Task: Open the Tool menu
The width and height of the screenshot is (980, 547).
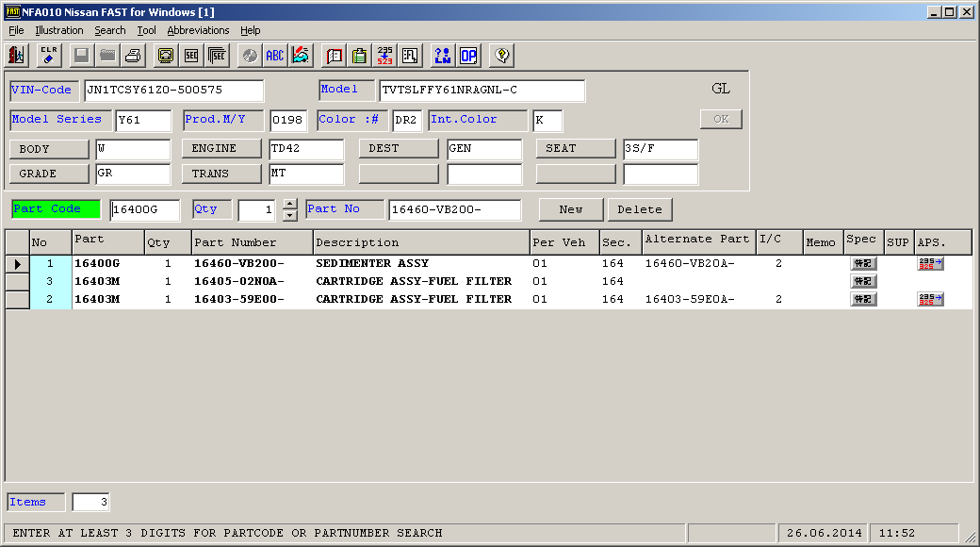Action: pyautogui.click(x=146, y=30)
